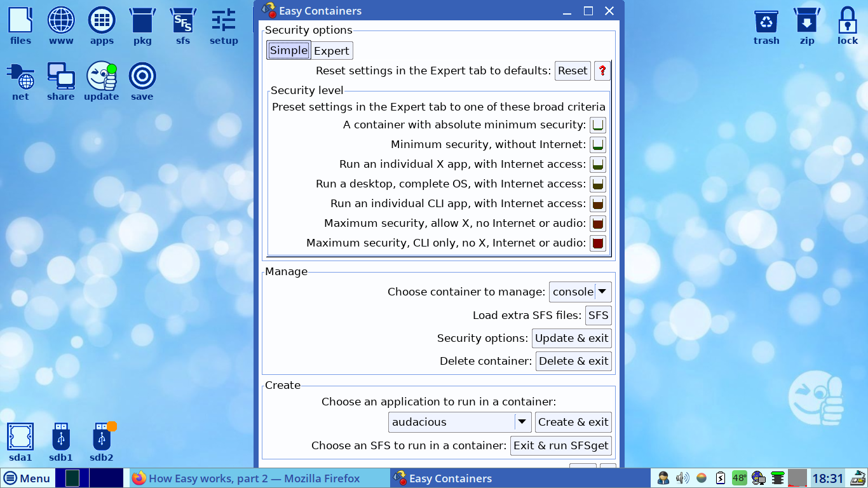The height and width of the screenshot is (488, 868).
Task: Click the SFS load extra files button
Action: [x=599, y=315]
